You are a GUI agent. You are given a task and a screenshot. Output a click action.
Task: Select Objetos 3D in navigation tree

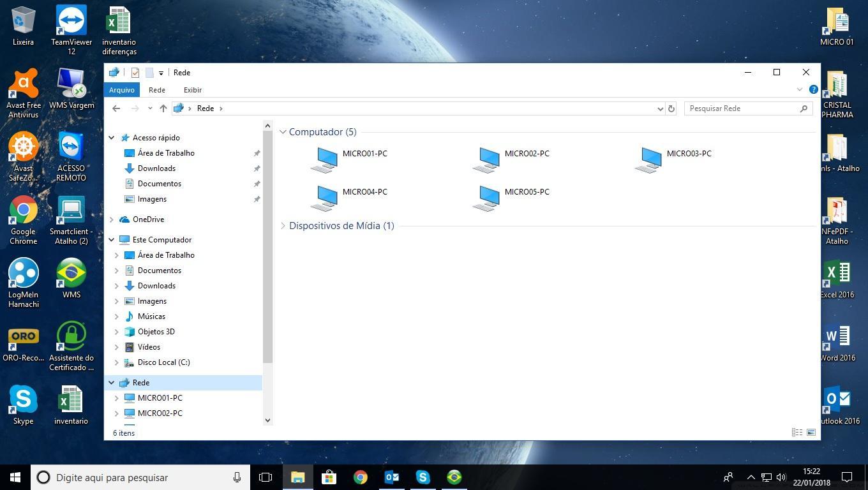coord(156,332)
